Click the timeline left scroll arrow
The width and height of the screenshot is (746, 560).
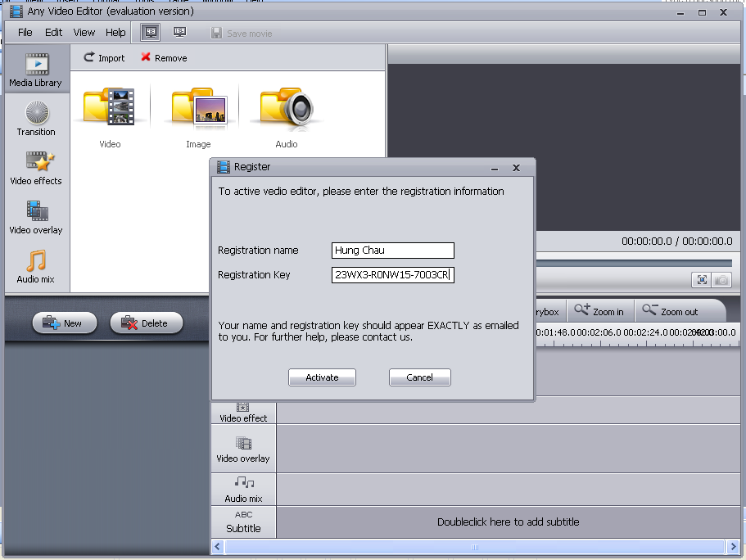tap(218, 547)
